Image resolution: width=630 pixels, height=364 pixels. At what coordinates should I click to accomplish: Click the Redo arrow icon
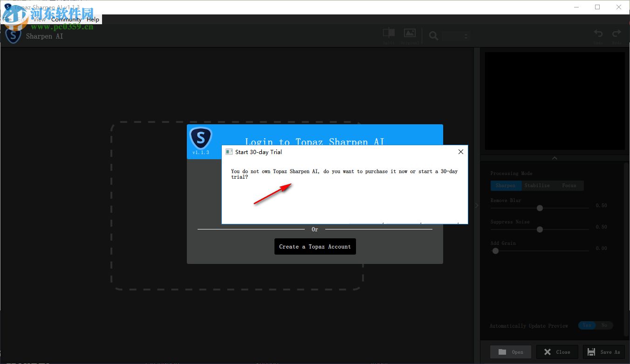click(616, 34)
